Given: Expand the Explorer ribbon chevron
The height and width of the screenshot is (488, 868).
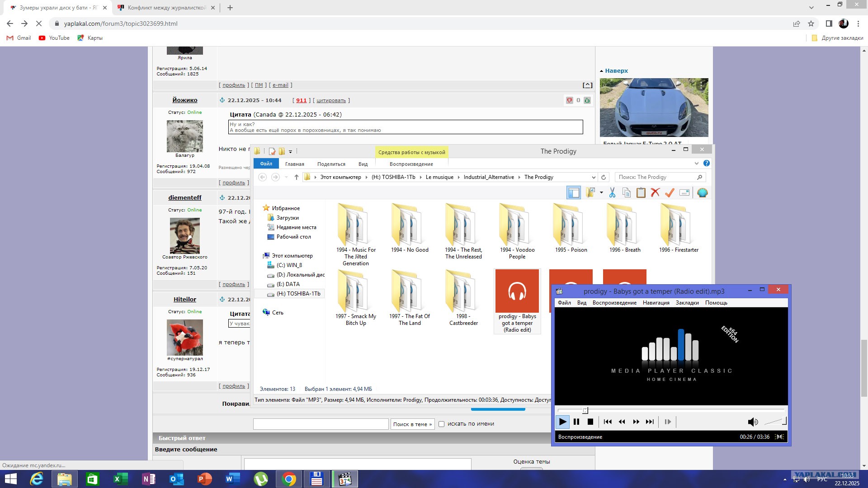Looking at the screenshot, I should coord(696,164).
